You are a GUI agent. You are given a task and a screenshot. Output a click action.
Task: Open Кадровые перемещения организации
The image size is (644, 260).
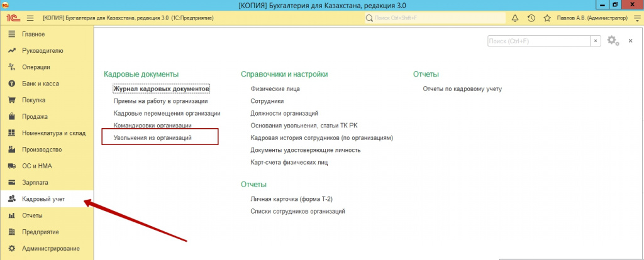[x=167, y=113]
